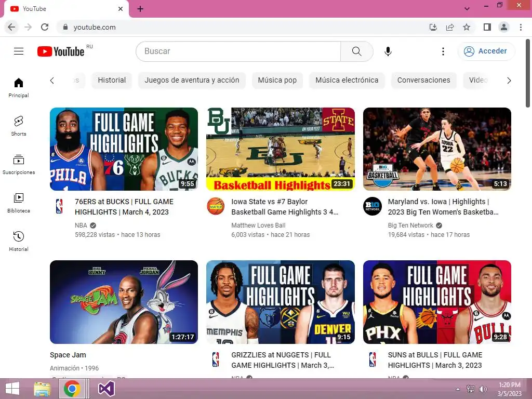Select the Conversaciones chip
This screenshot has height=399, width=532.
[424, 81]
